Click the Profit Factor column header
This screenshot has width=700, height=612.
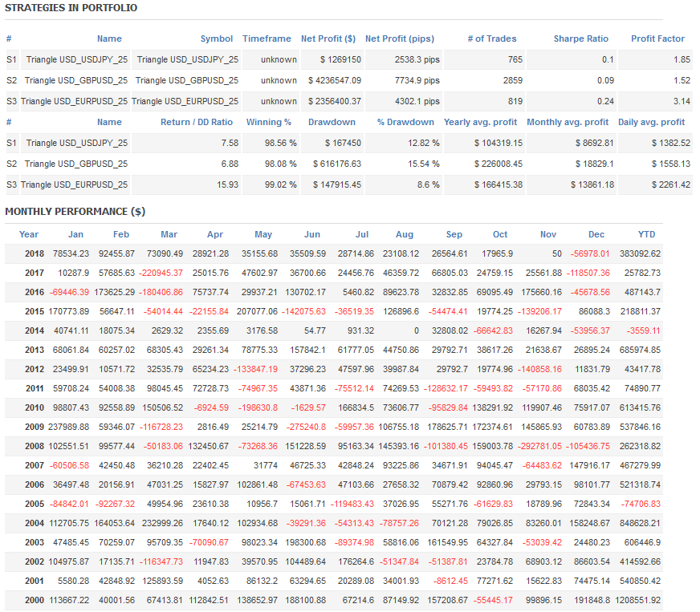[657, 39]
